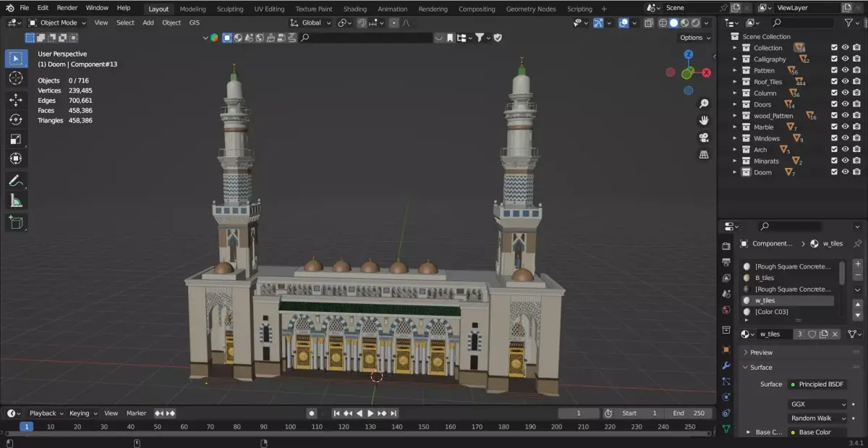Jump to the end frame
Viewport: 868px width, 448px height.
[393, 413]
